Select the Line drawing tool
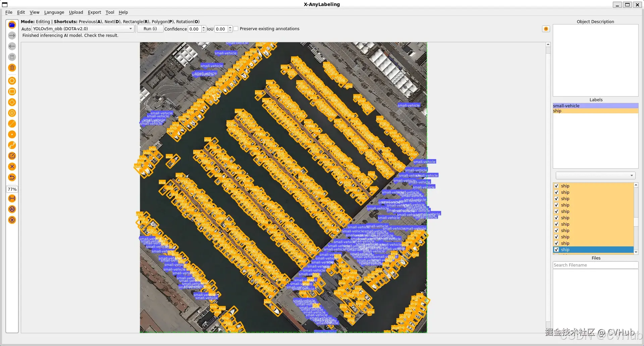 (x=12, y=124)
